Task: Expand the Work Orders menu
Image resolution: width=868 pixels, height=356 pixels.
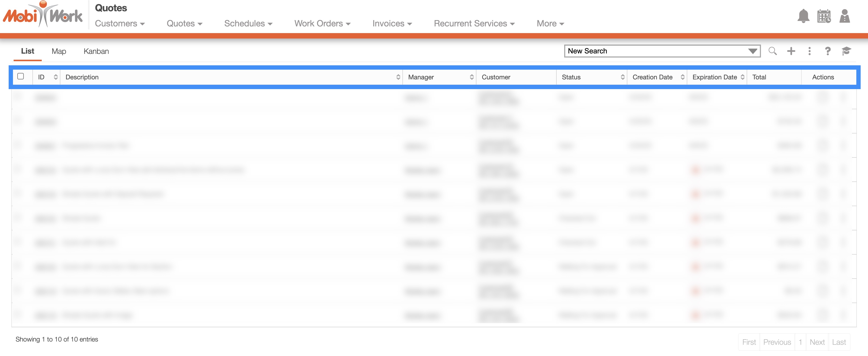Action: tap(322, 24)
